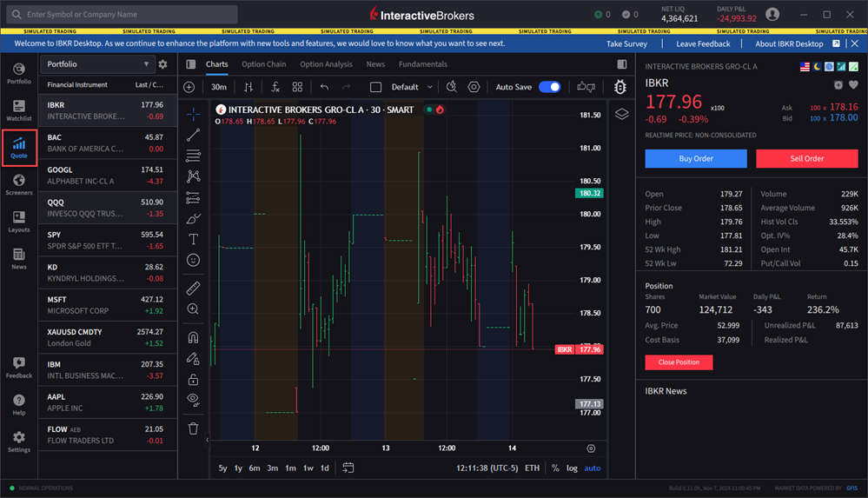The image size is (868, 498).
Task: Select the AAPL row in portfolio
Action: coord(108,402)
